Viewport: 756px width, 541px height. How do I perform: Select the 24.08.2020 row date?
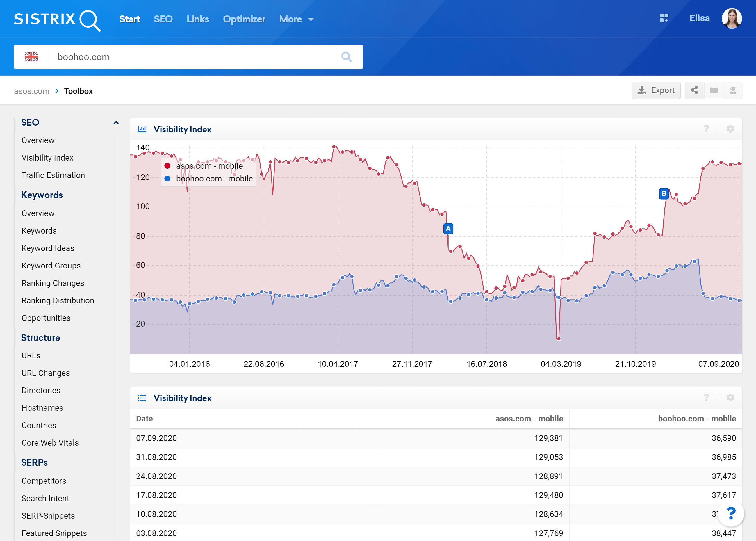[x=156, y=476]
